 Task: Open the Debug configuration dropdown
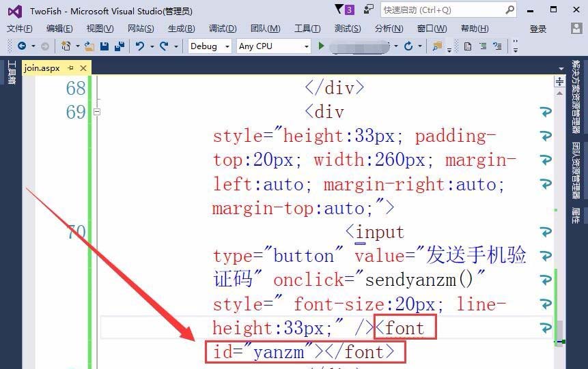[x=210, y=46]
